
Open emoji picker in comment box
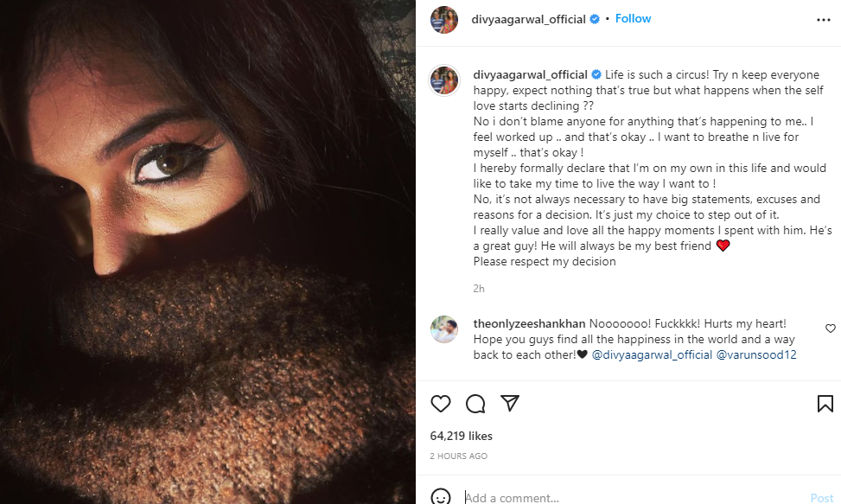(x=441, y=497)
